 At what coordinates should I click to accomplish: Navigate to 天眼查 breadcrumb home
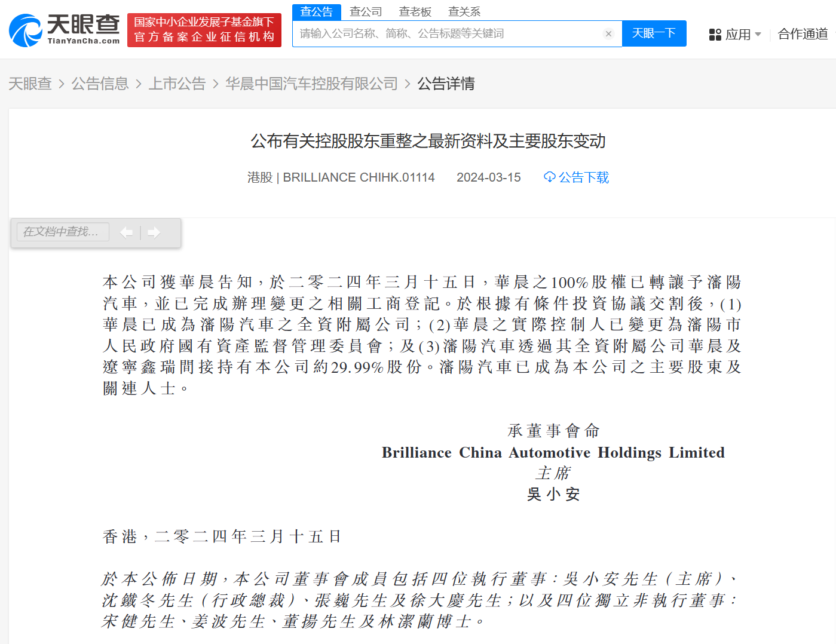tap(30, 84)
